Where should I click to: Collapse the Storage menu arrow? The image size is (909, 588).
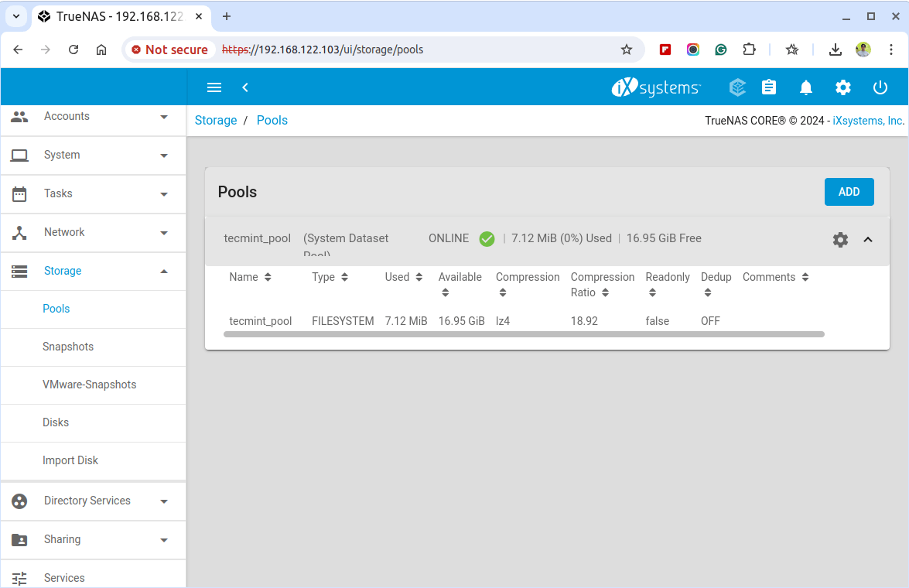[x=164, y=271]
